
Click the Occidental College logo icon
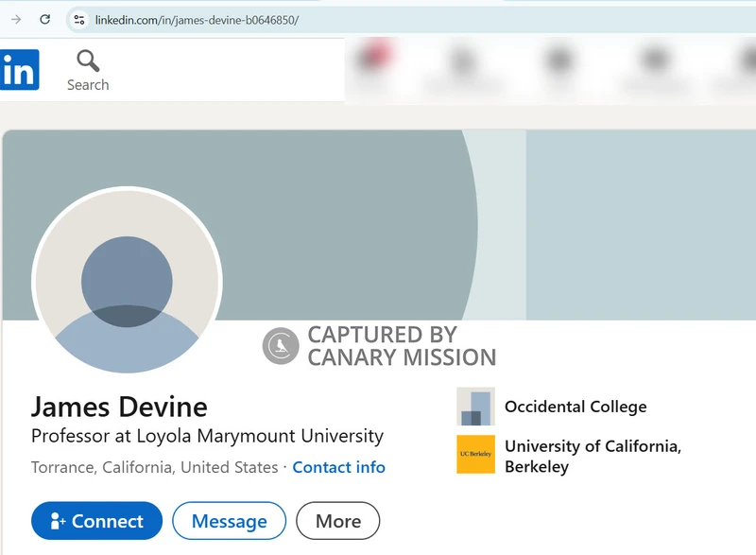(476, 407)
